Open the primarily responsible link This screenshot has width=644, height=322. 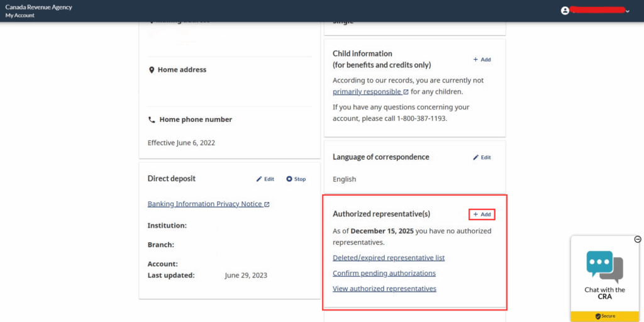[367, 92]
